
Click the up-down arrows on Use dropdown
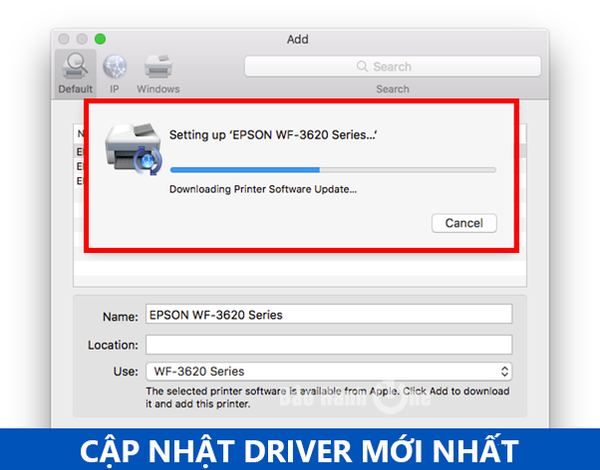click(504, 371)
